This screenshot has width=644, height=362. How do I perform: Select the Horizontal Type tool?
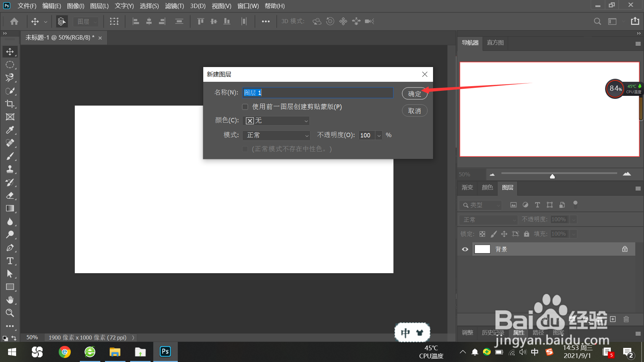point(10,261)
